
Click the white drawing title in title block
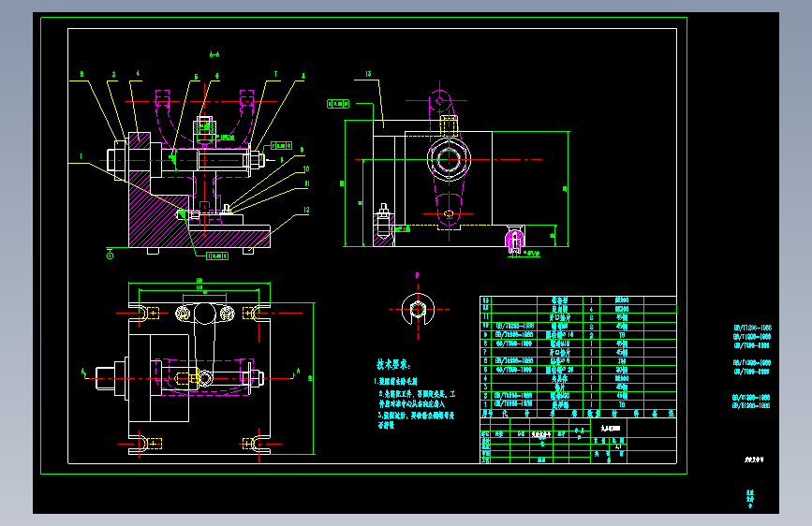click(610, 428)
